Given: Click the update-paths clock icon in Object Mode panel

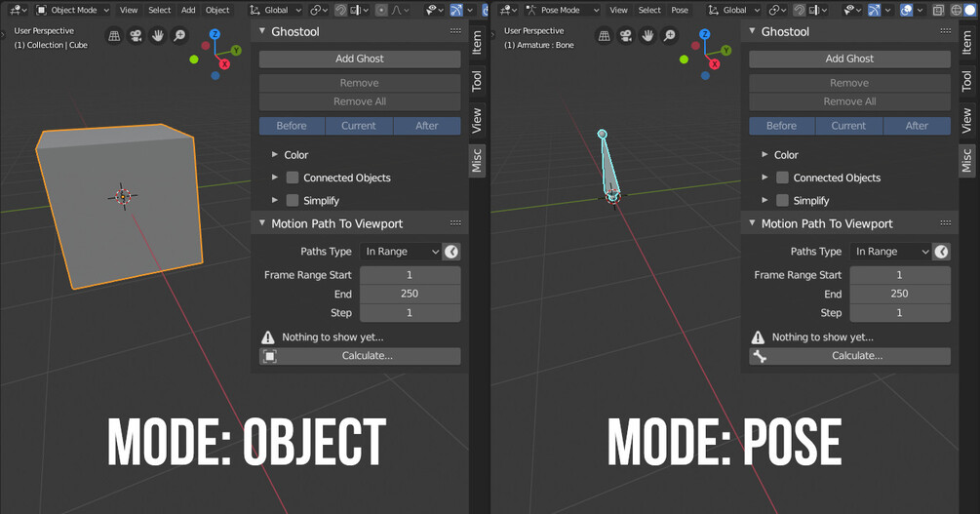Looking at the screenshot, I should point(451,252).
